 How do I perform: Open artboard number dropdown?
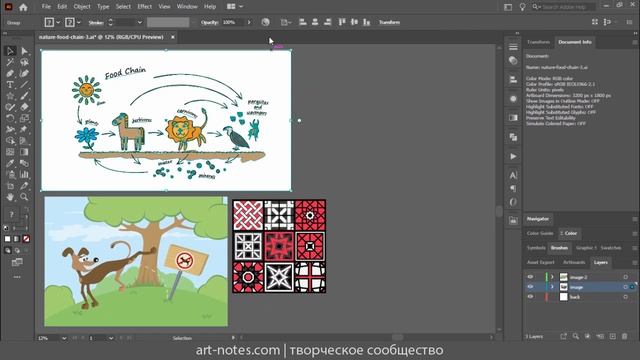(111, 338)
